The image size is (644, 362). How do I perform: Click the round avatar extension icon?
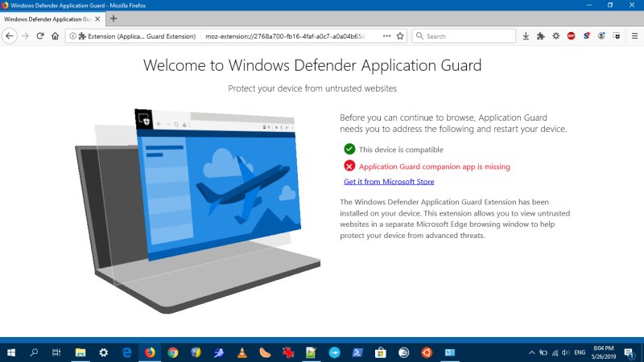601,36
